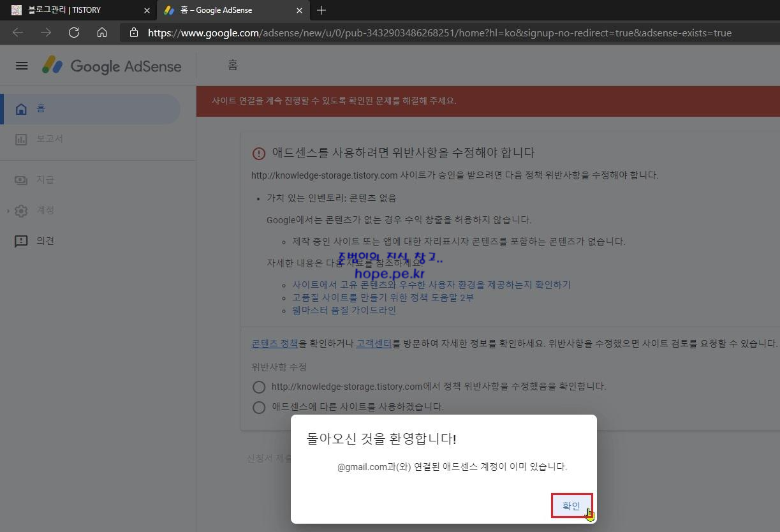Close the Google AdSense tab
The image size is (780, 532).
coord(300,10)
